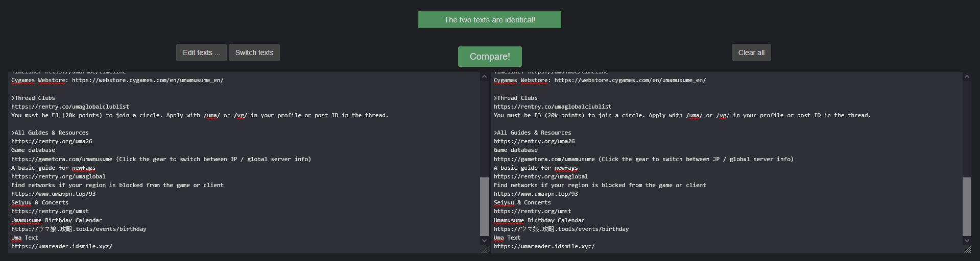
Task: Open the Edit texts ... option
Action: click(201, 53)
